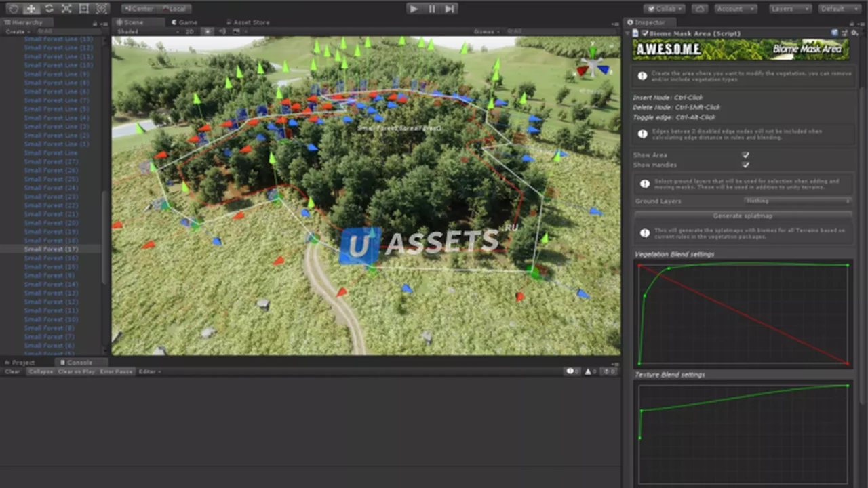Click the Step forward button

tap(450, 9)
